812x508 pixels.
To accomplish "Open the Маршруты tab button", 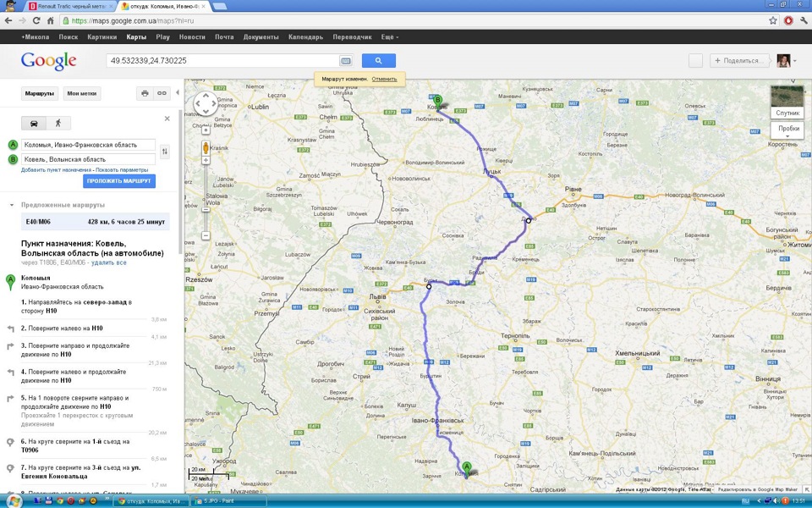I will click(40, 93).
